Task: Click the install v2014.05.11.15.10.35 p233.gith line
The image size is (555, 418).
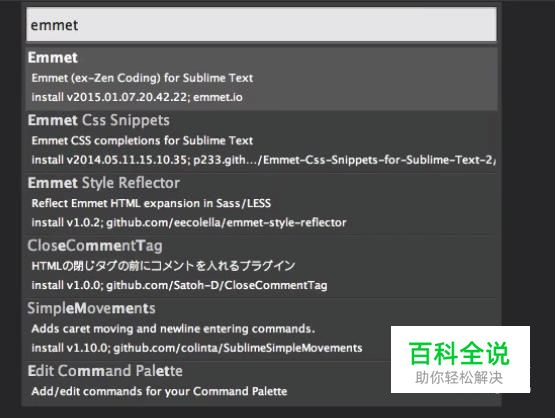Action: point(263,160)
